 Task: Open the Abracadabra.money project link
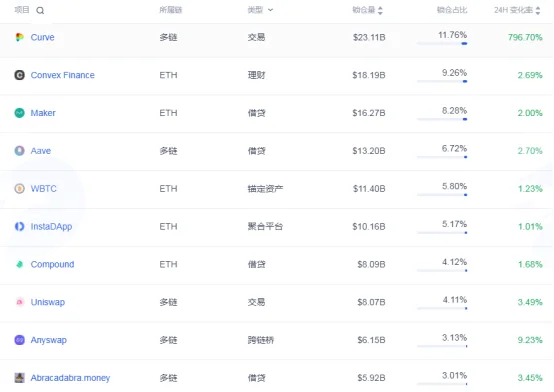70,378
